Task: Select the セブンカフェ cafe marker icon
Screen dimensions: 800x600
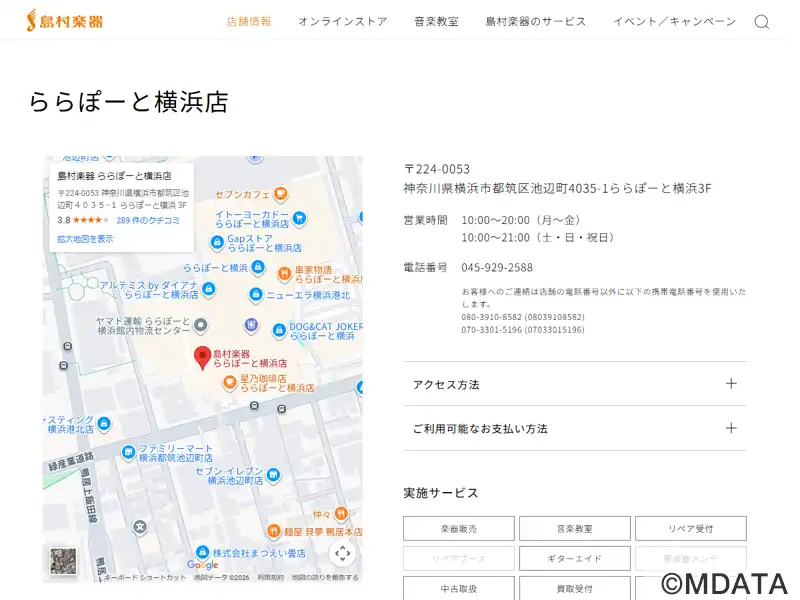Action: [281, 193]
